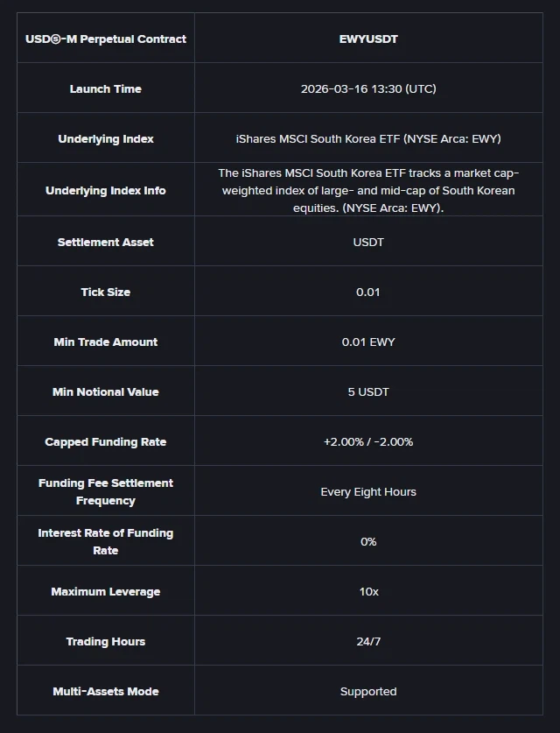Click the EWYUSDT contract header cell
The image size is (560, 733).
368,39
